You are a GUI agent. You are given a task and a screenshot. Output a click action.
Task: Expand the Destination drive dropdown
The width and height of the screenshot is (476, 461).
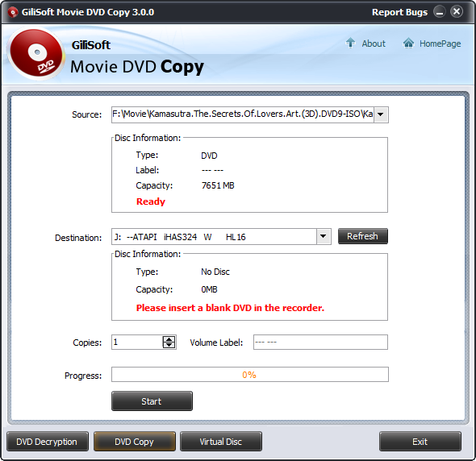(x=324, y=236)
